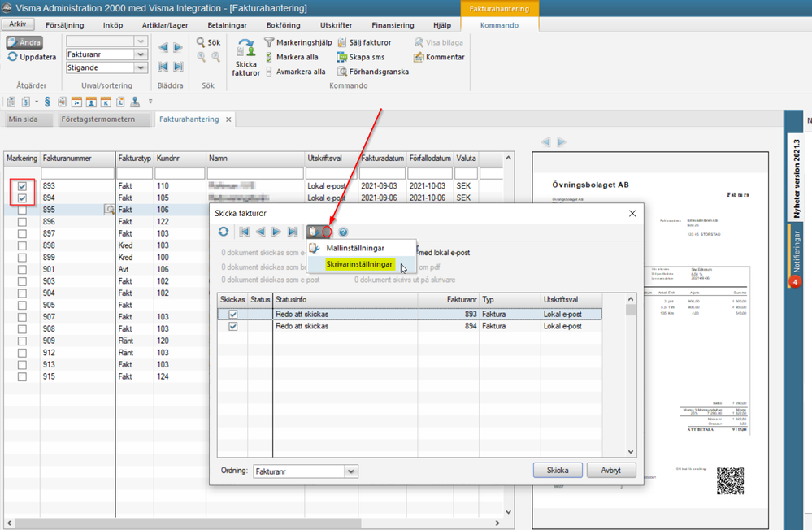The width and height of the screenshot is (812, 530).
Task: Jump to first record in Bläddra group
Action: [163, 67]
